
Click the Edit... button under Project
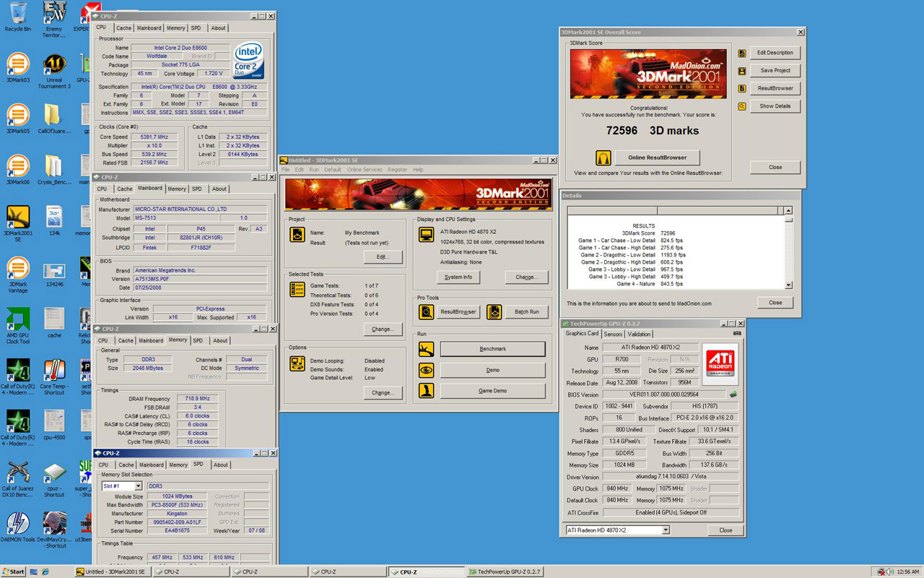pyautogui.click(x=383, y=256)
